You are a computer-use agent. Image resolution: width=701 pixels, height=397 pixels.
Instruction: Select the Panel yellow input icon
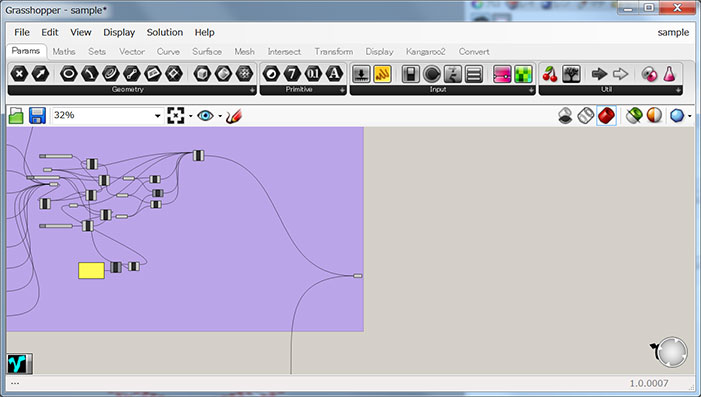(x=382, y=74)
